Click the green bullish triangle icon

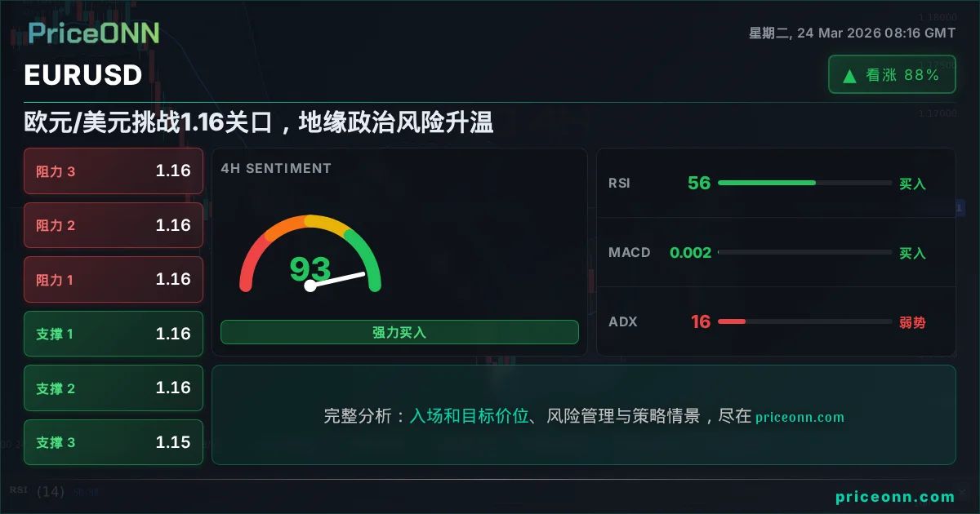pyautogui.click(x=849, y=76)
